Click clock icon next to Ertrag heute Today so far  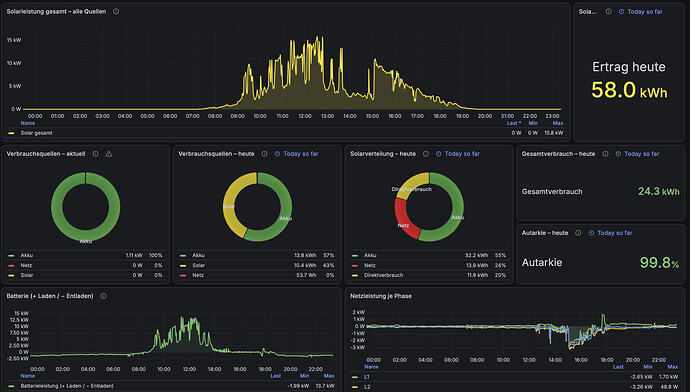pos(621,11)
